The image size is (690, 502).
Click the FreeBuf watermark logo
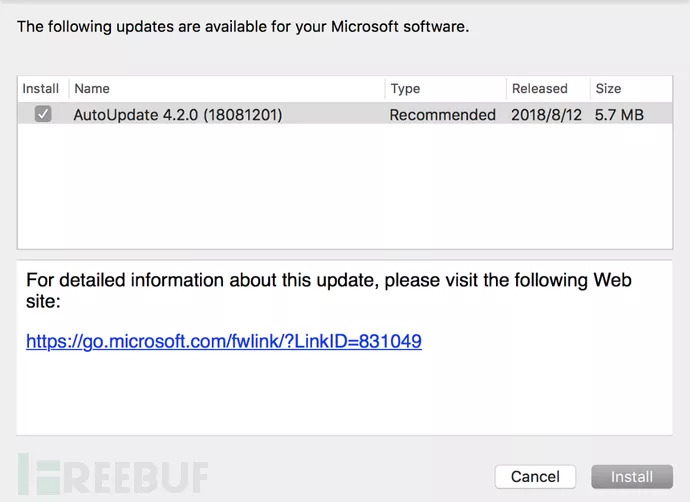(110, 474)
